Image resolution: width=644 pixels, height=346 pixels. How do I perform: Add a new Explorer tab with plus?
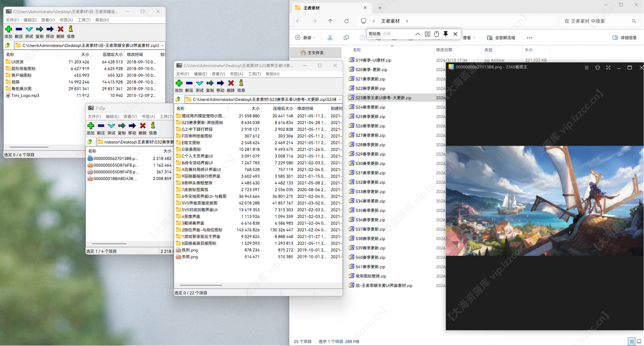380,8
